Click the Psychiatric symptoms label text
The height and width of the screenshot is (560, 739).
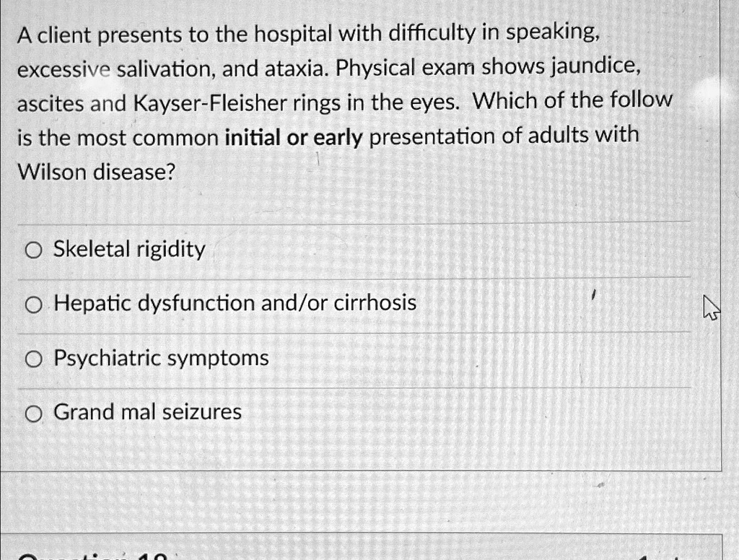tap(160, 357)
